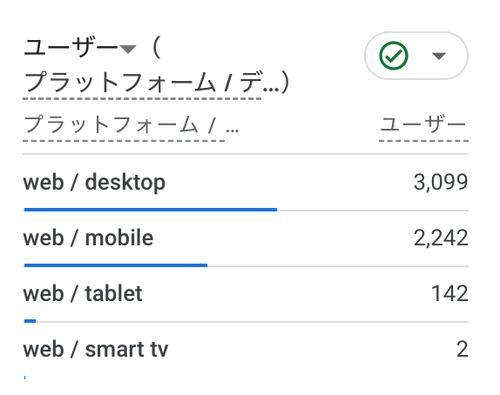Click the short blue bar under web / tablet

(x=30, y=321)
